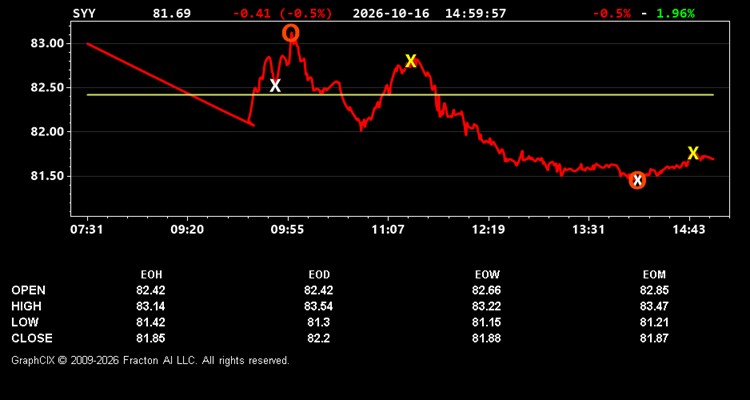Click the EOH column header

(151, 275)
